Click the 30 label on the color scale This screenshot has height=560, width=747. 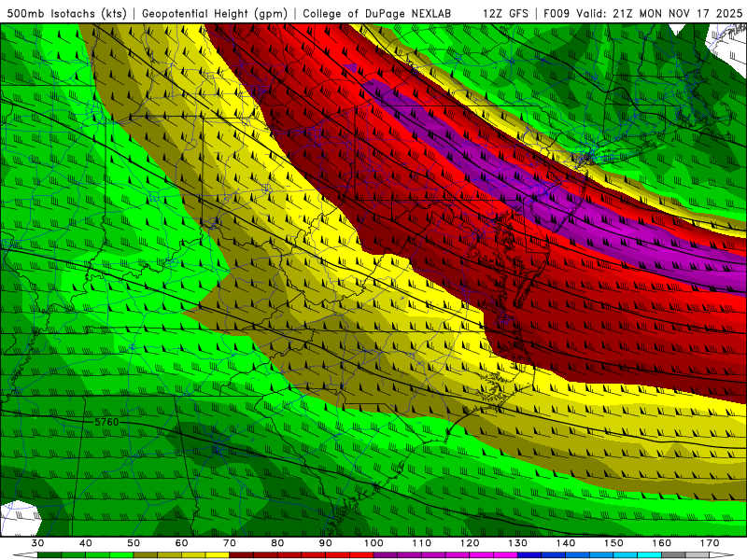coord(37,543)
